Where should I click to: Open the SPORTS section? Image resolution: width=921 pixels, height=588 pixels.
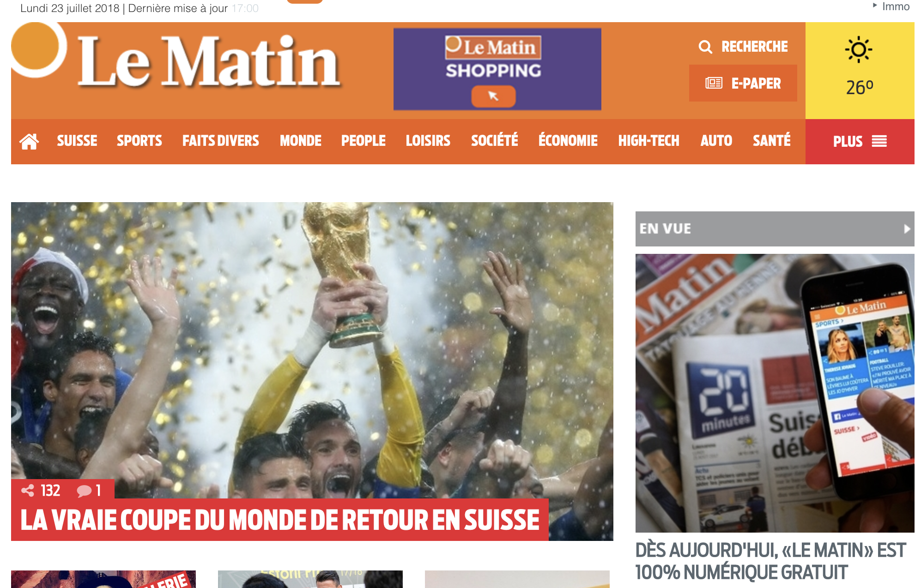click(139, 141)
